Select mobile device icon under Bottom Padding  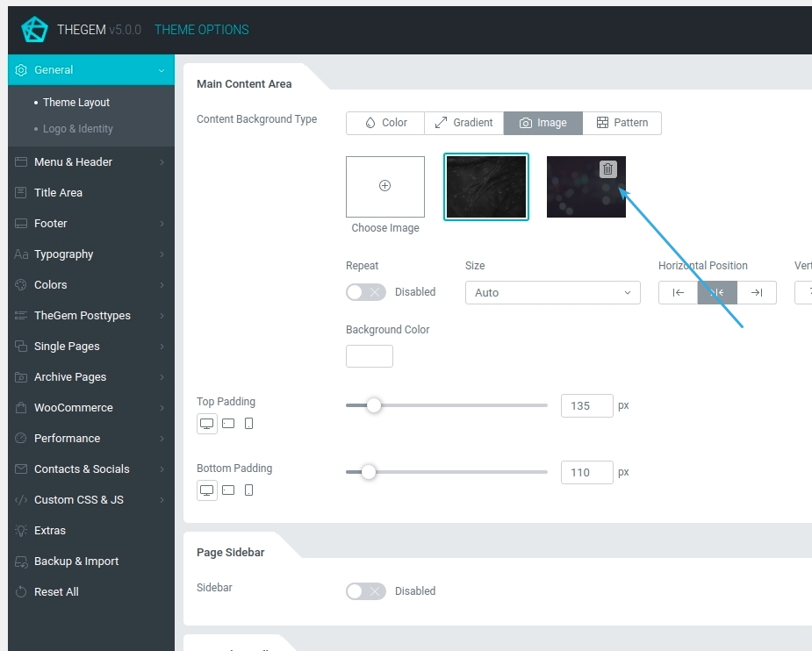click(249, 490)
